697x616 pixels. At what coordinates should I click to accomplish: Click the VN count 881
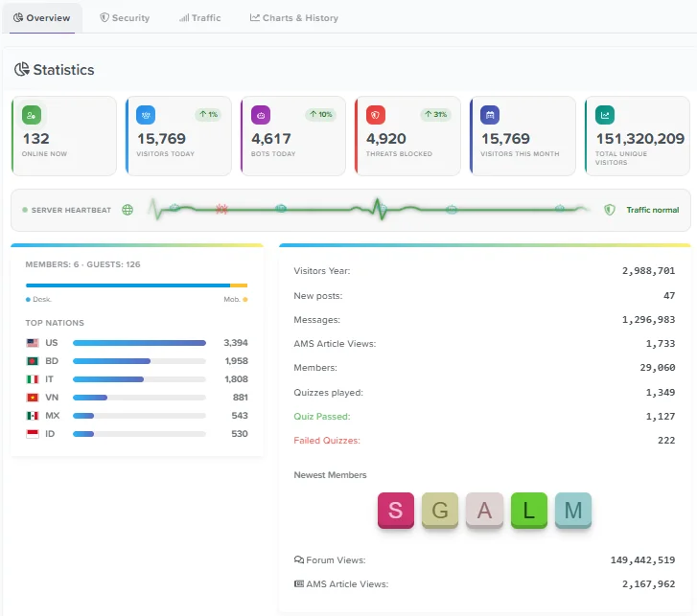click(240, 398)
